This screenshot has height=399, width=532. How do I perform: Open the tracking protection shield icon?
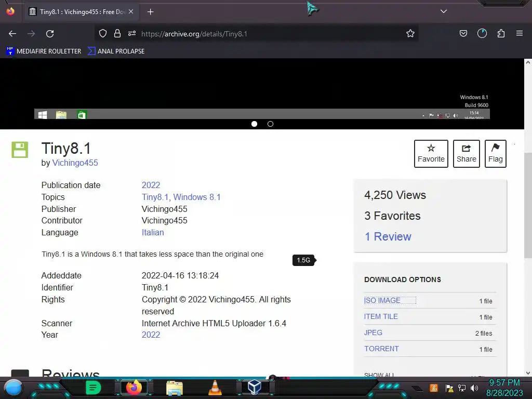click(103, 34)
